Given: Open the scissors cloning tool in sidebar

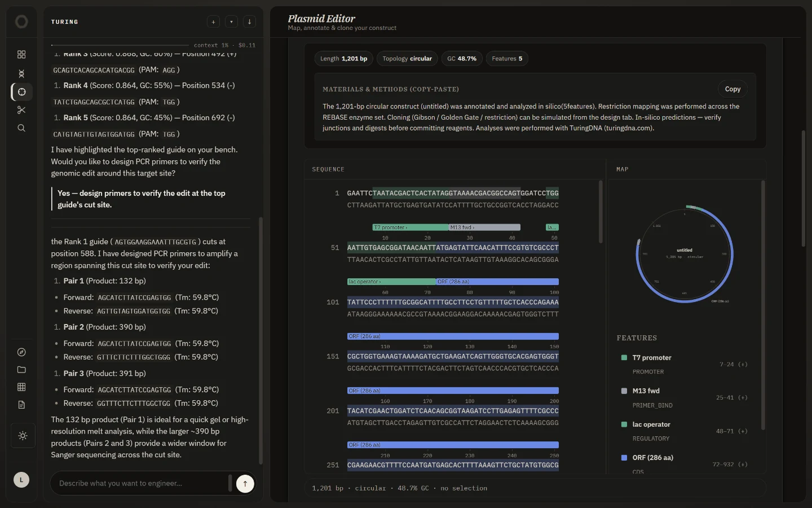Looking at the screenshot, I should (x=21, y=110).
